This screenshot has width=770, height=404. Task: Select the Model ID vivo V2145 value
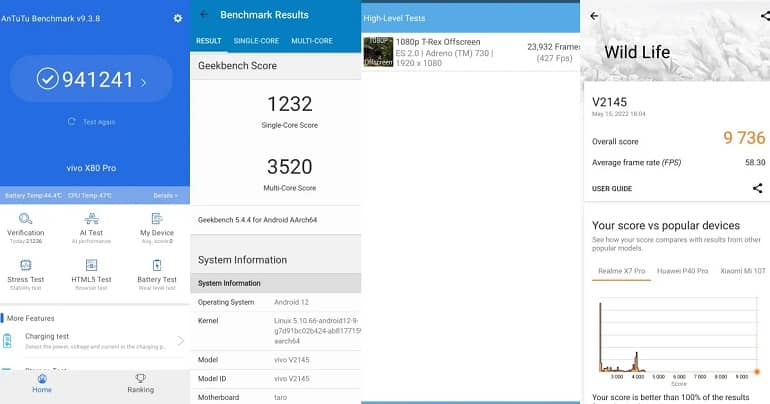click(292, 378)
